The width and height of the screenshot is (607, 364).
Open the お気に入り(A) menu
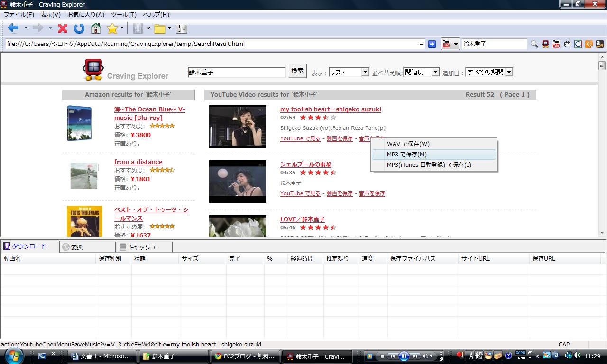tap(86, 15)
